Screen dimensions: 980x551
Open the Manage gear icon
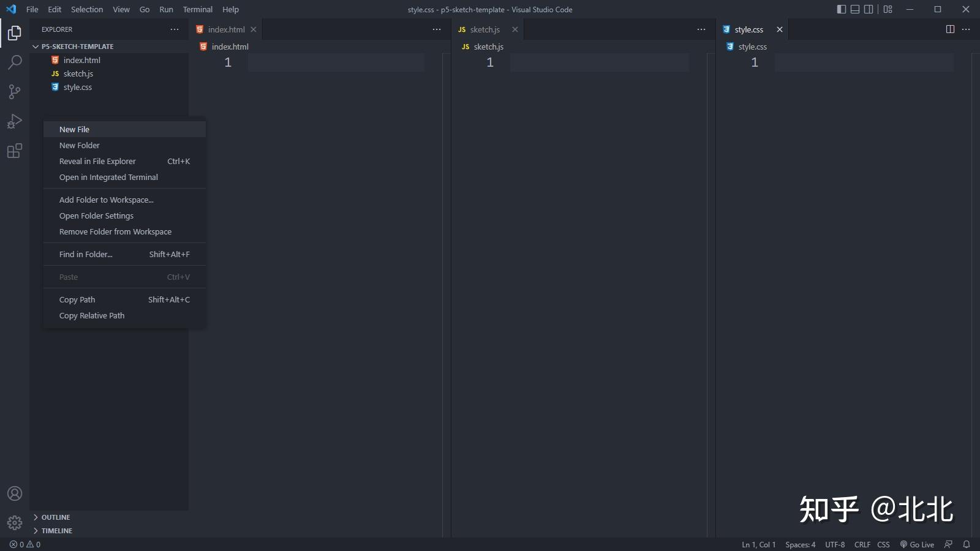tap(14, 522)
